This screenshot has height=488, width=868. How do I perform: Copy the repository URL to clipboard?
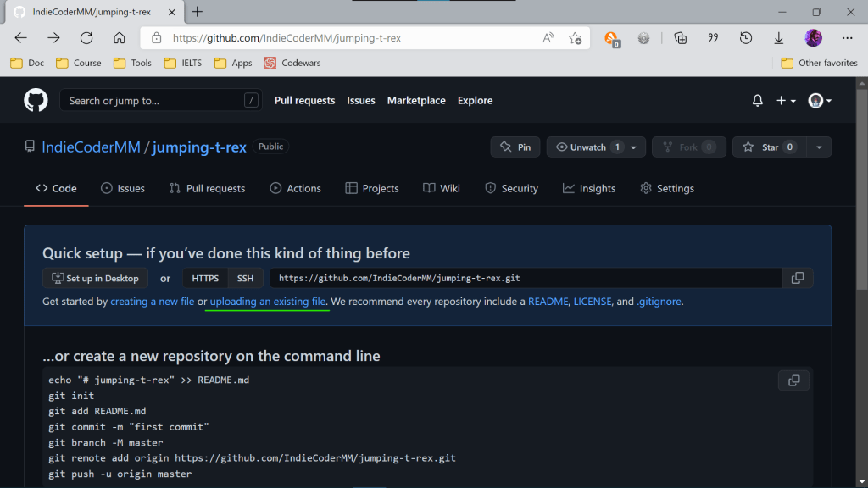pos(797,278)
